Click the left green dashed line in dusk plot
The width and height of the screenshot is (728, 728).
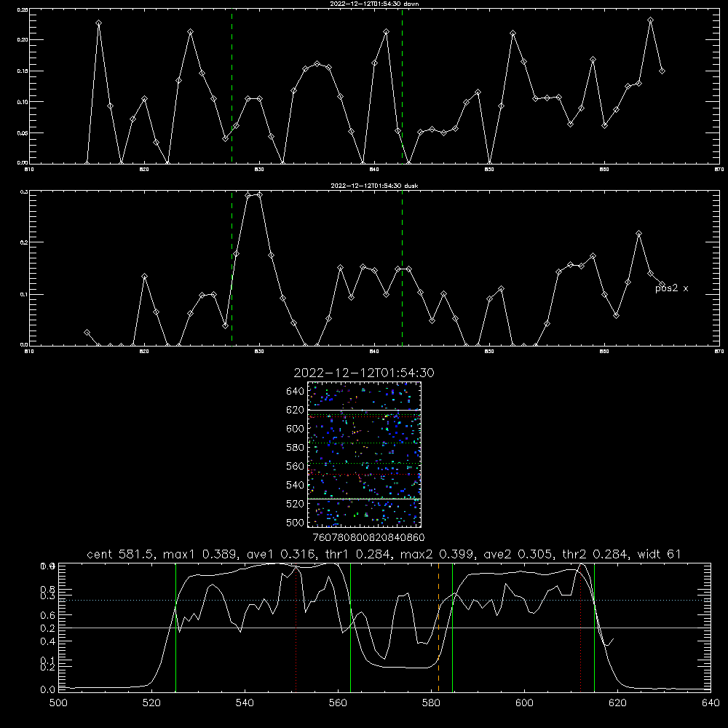[232, 268]
